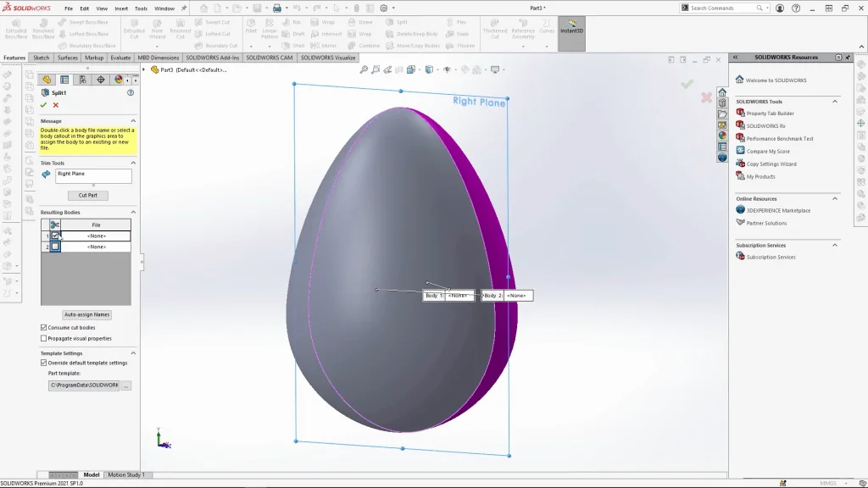Image resolution: width=868 pixels, height=488 pixels.
Task: Collapse the Resulting Bodies section
Action: pyautogui.click(x=133, y=212)
